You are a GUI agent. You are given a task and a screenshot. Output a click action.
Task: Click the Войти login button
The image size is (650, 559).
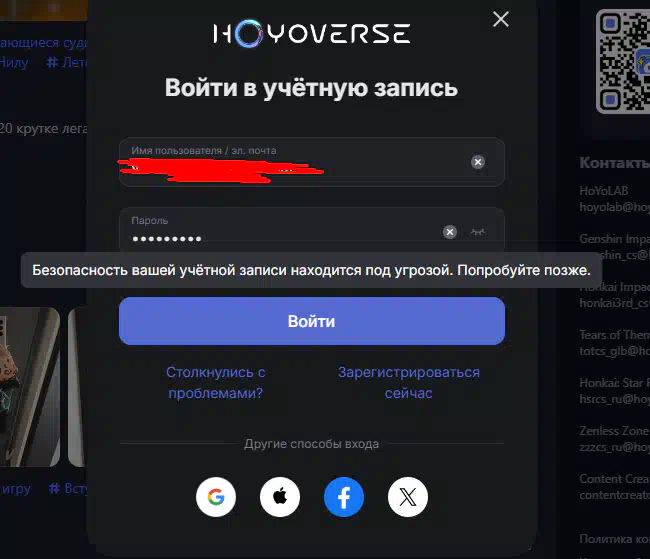pyautogui.click(x=312, y=321)
